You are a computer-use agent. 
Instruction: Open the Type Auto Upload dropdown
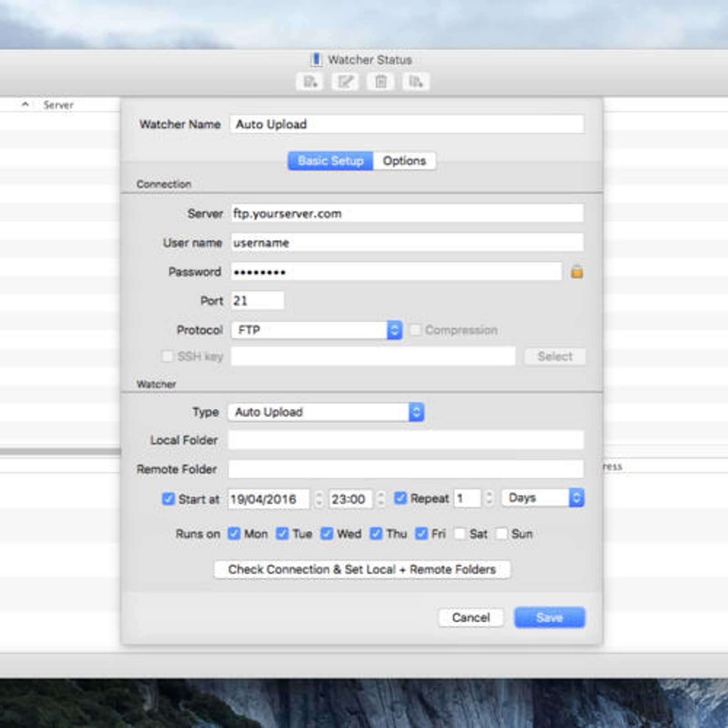[326, 412]
